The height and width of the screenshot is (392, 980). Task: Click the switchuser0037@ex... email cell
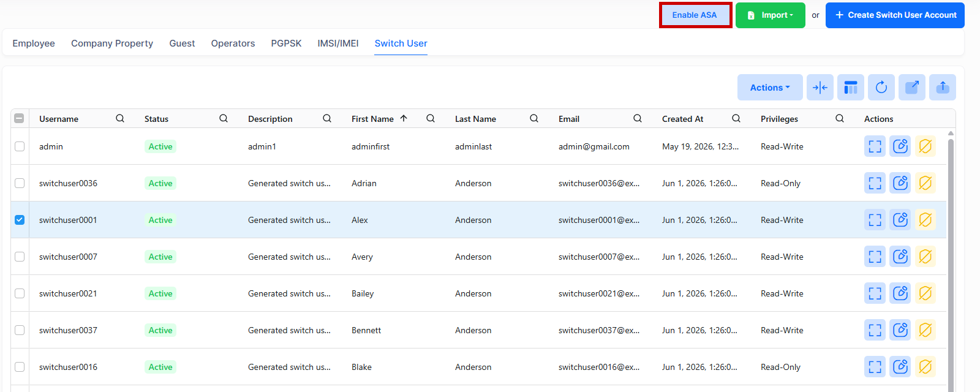[x=599, y=330]
